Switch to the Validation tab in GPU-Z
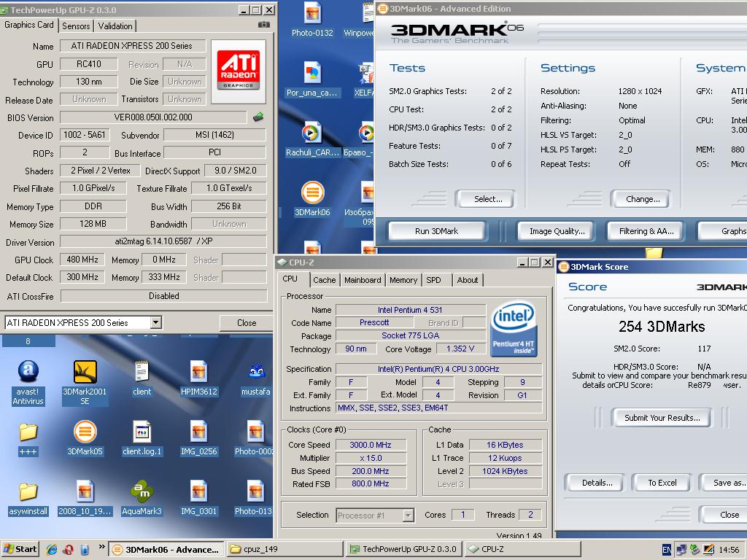This screenshot has width=747, height=560. (x=115, y=26)
